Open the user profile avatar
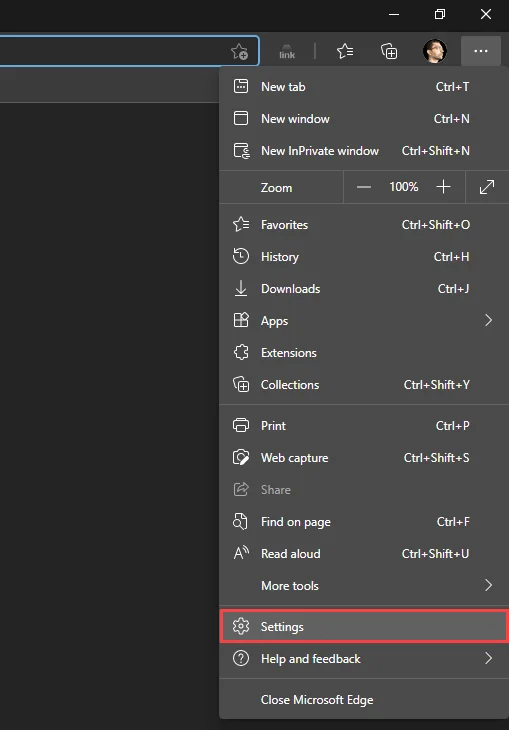 (x=435, y=51)
